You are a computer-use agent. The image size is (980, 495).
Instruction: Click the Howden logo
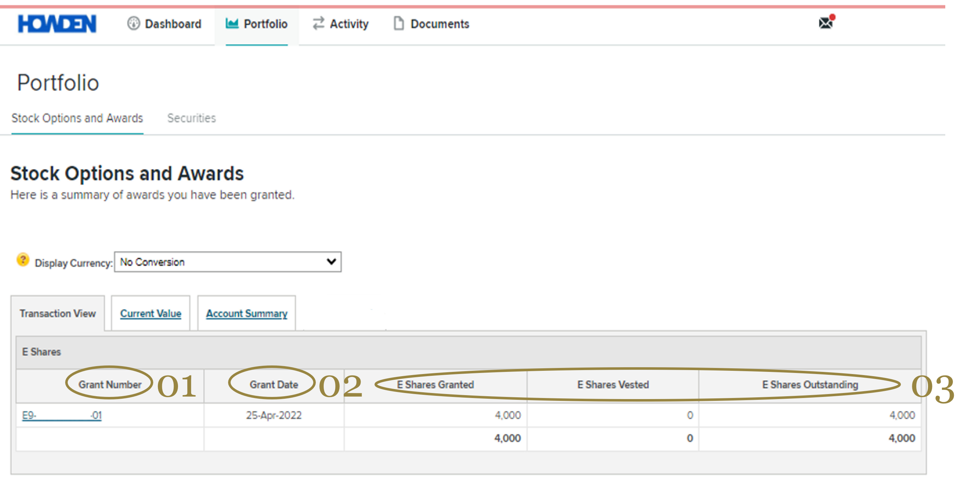coord(57,24)
